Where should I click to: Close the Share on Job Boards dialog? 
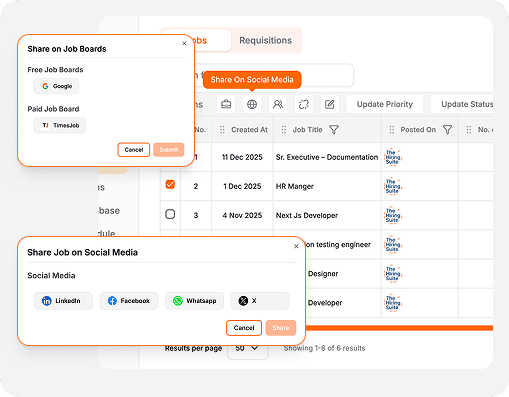click(x=184, y=44)
